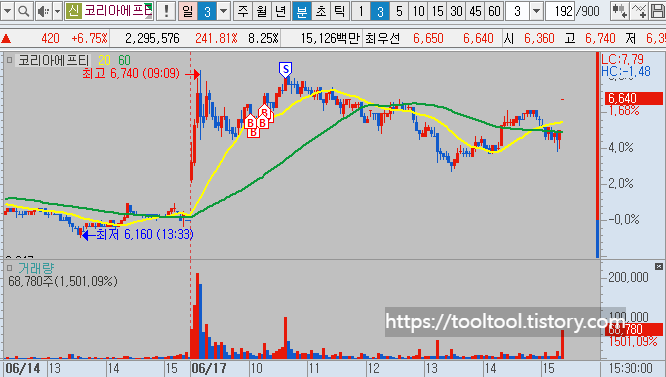Click the 06/14 date label on time axis
This screenshot has height=377, width=666.
tap(23, 368)
